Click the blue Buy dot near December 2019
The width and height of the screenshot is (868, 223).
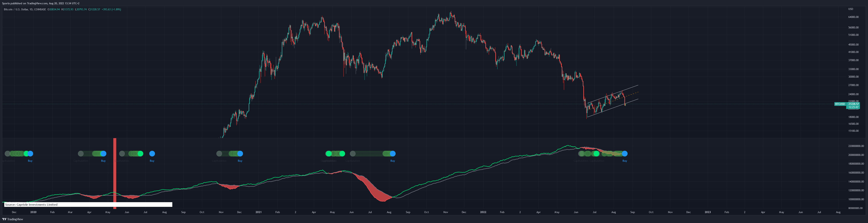(30, 154)
